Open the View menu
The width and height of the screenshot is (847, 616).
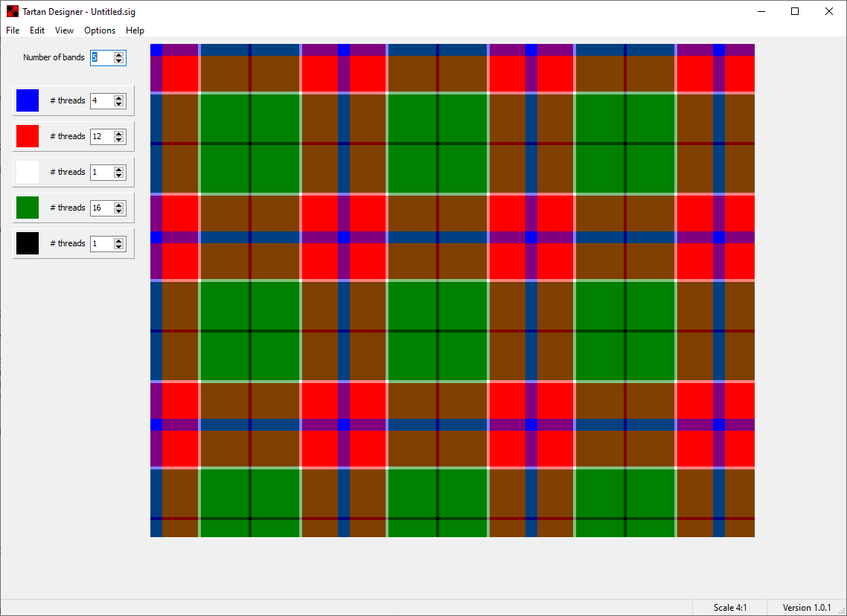[x=64, y=31]
